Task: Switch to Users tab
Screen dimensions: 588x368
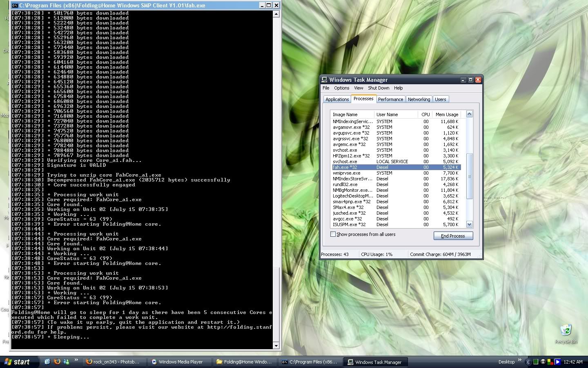Action: point(440,99)
